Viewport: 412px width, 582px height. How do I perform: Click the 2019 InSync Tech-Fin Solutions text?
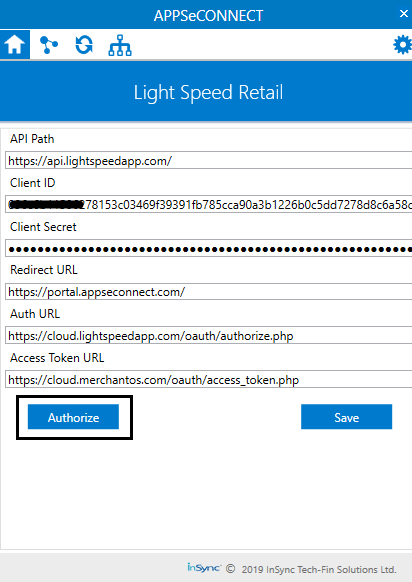point(319,569)
